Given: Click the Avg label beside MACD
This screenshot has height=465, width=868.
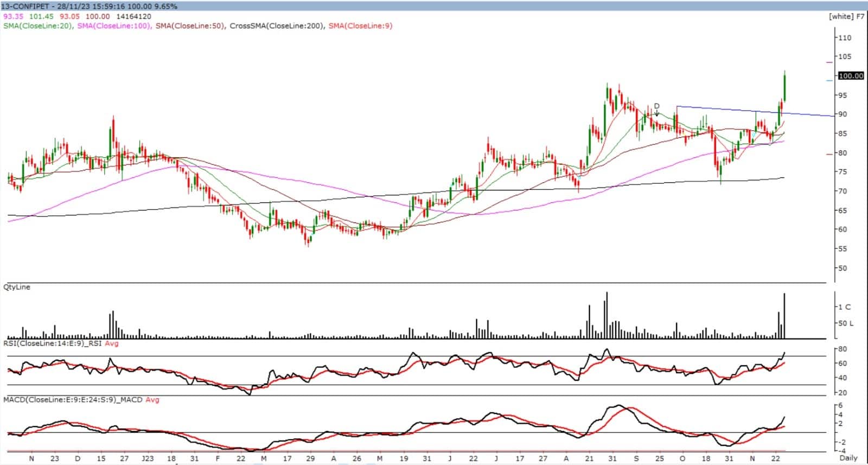Looking at the screenshot, I should tap(152, 400).
